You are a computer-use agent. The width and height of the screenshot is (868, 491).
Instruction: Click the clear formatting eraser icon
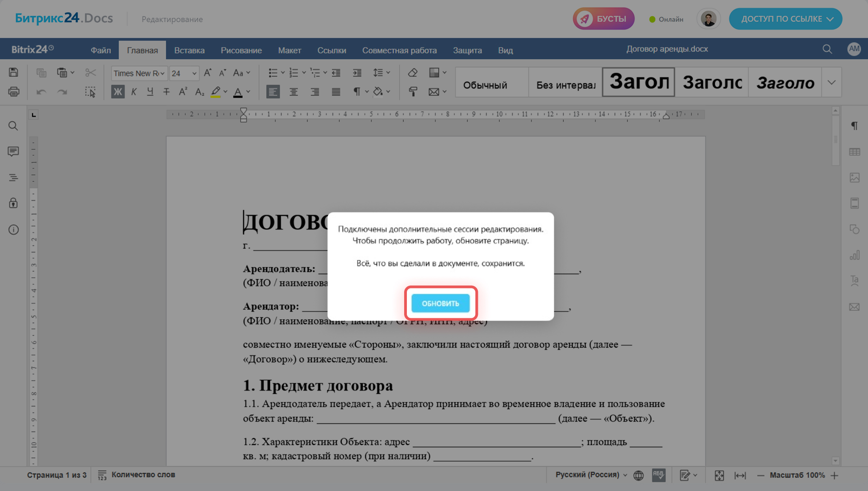coord(412,72)
